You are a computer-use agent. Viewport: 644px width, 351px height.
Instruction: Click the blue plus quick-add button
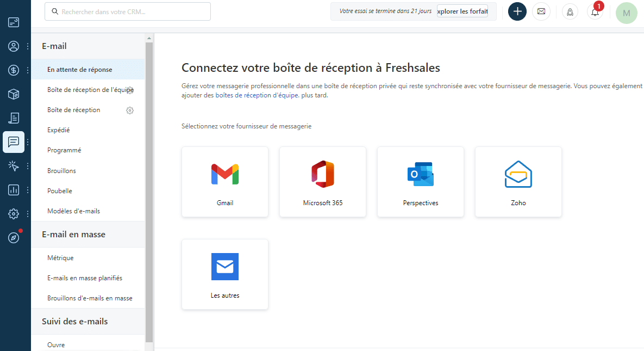517,11
